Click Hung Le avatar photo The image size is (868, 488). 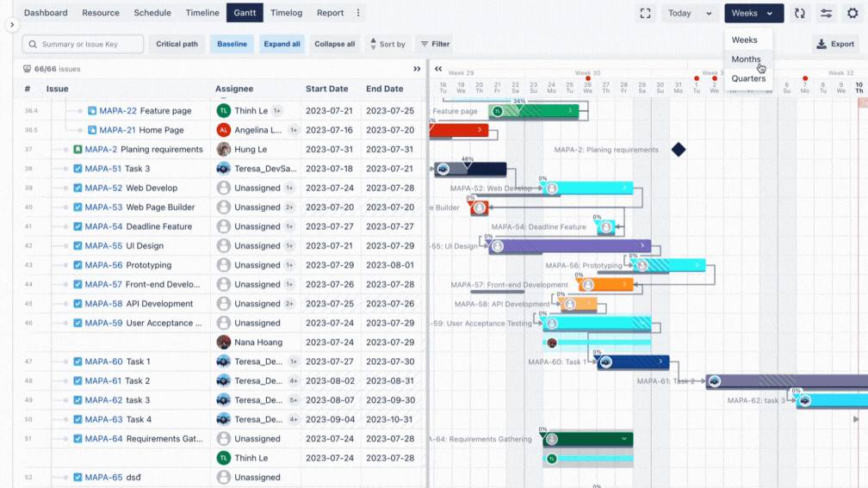(x=224, y=150)
